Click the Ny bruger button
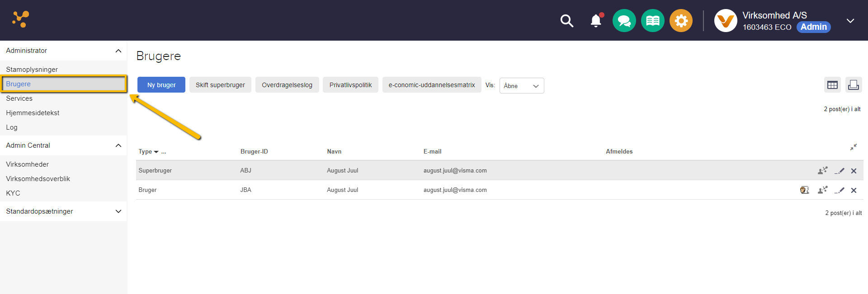The height and width of the screenshot is (294, 868). (x=161, y=85)
